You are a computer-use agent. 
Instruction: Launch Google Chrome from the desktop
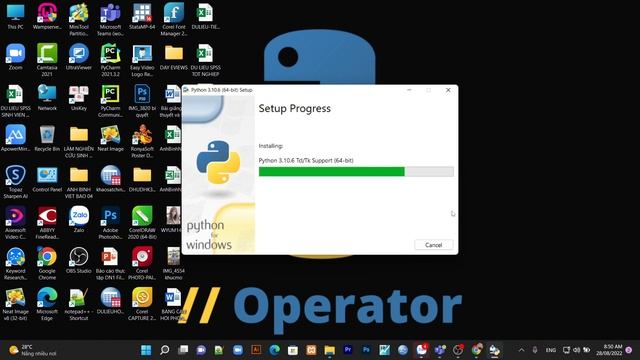click(x=47, y=264)
